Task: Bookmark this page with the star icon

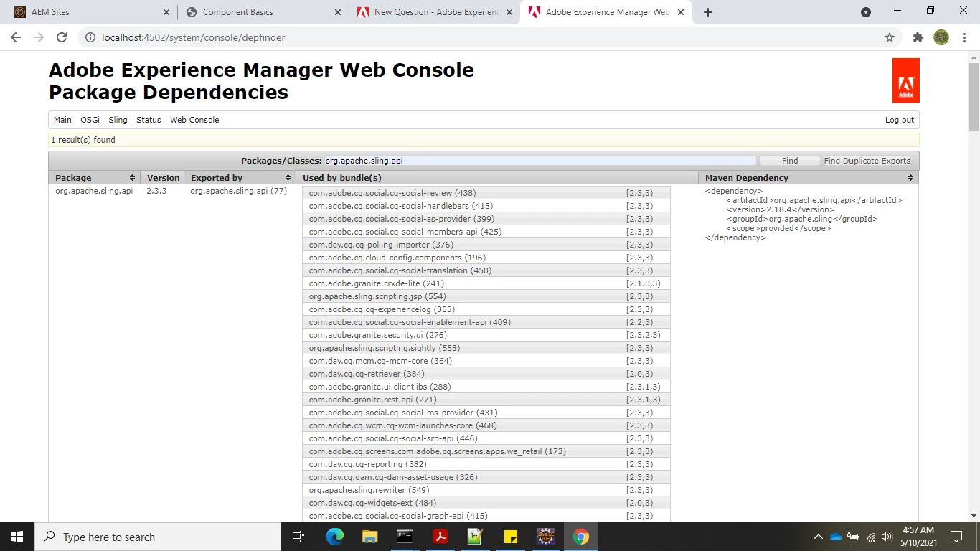Action: coord(890,37)
